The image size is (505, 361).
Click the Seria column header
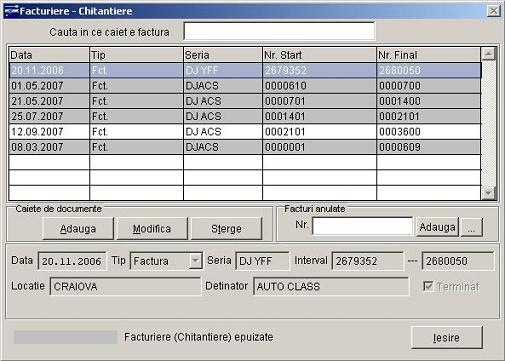point(223,55)
